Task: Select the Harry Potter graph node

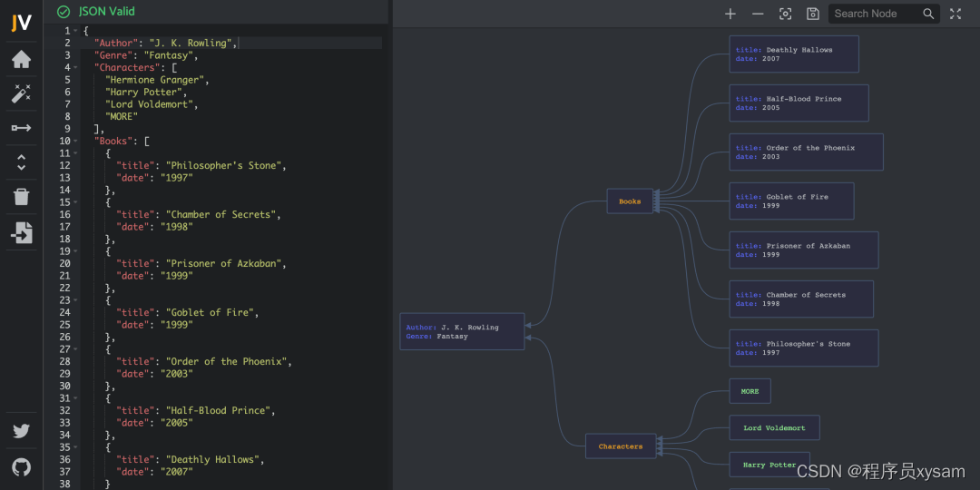Action: pos(769,465)
